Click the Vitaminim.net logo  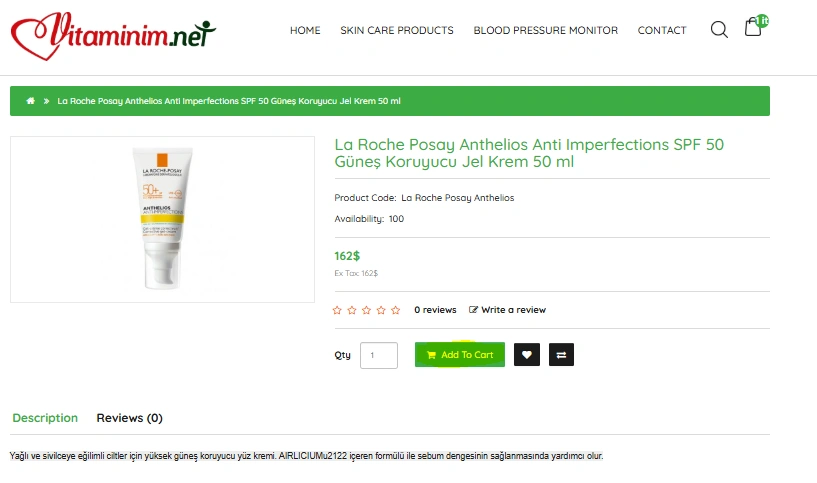tap(113, 36)
